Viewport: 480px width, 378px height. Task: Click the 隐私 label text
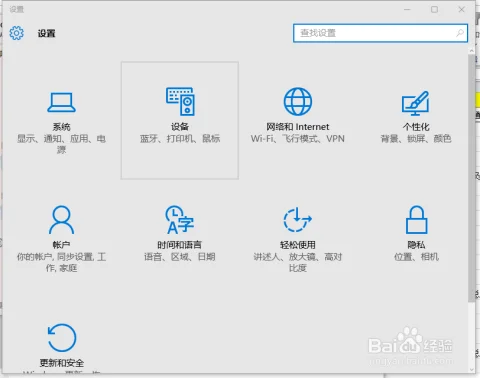point(416,245)
